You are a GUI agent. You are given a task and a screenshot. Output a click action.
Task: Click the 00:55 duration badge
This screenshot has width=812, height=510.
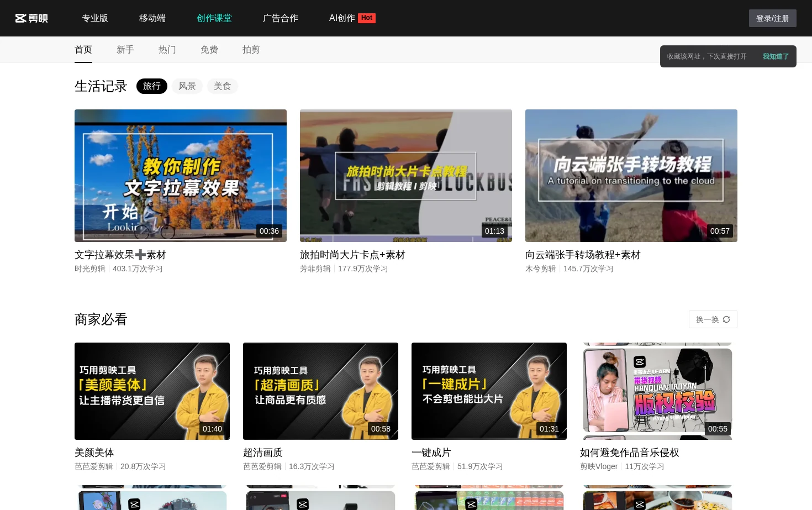pyautogui.click(x=718, y=429)
